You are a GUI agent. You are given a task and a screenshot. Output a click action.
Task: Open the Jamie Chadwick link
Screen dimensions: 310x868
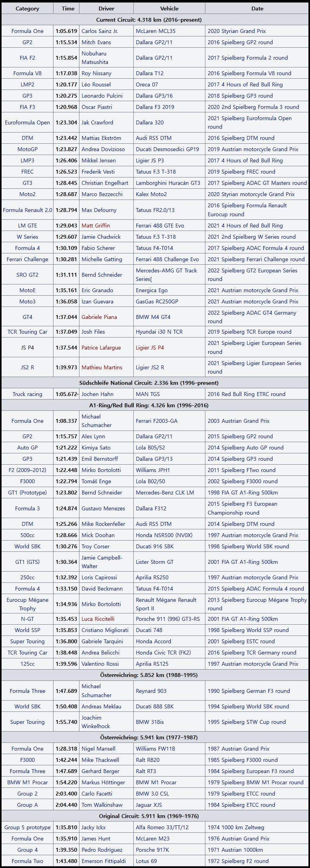tap(101, 237)
